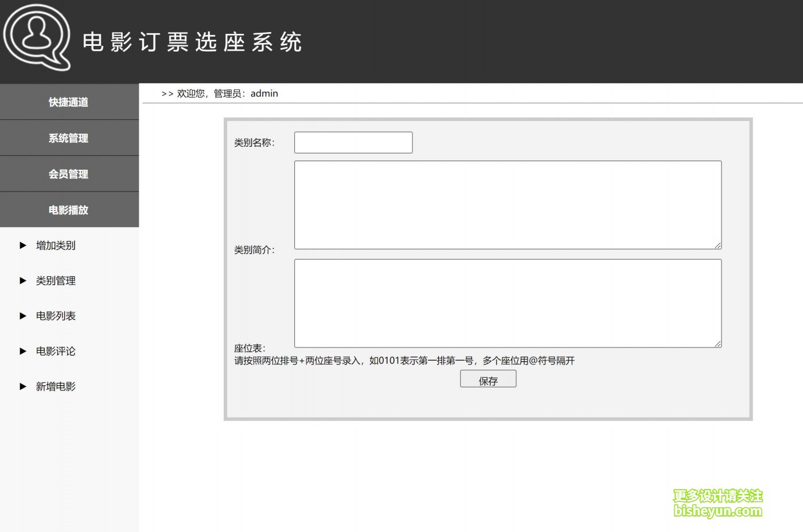
Task: Click the triangle arrow beside 电影列表
Action: point(23,316)
